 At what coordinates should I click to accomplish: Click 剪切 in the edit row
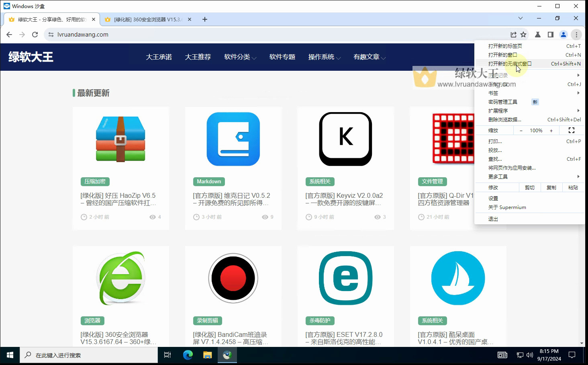click(529, 187)
